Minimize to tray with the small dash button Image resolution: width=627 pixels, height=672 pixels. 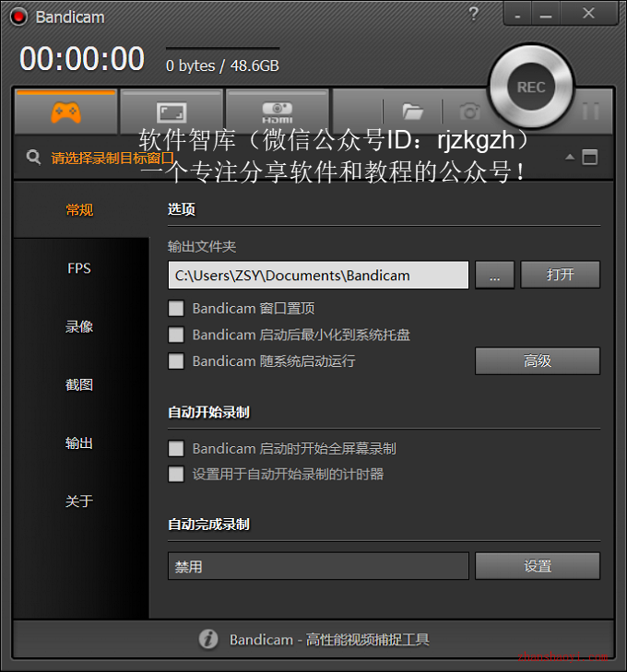coord(517,16)
